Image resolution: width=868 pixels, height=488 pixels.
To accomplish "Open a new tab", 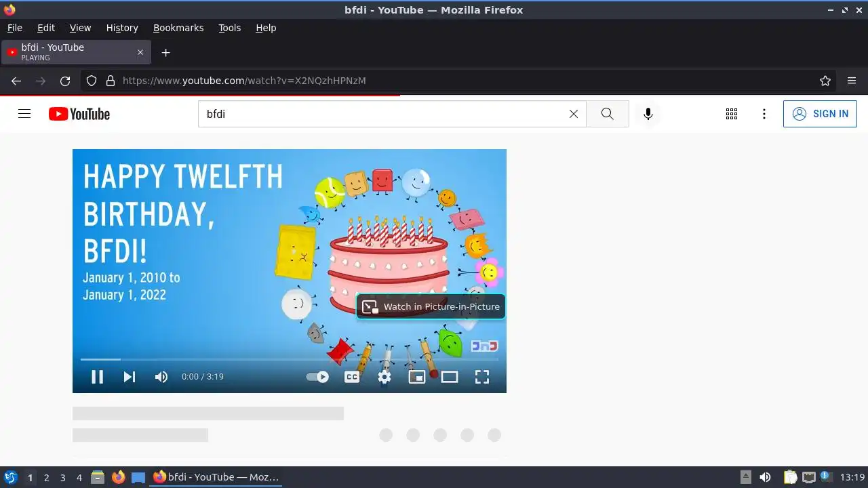I will [x=165, y=52].
